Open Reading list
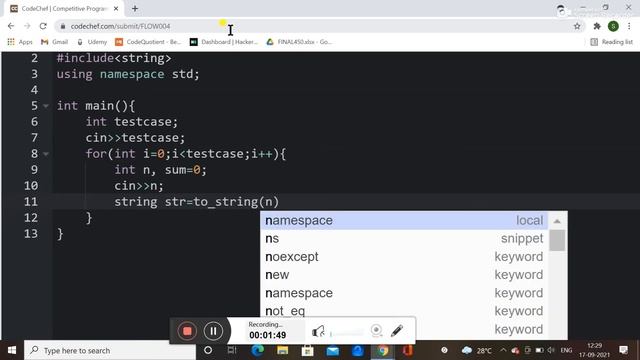 [611, 42]
